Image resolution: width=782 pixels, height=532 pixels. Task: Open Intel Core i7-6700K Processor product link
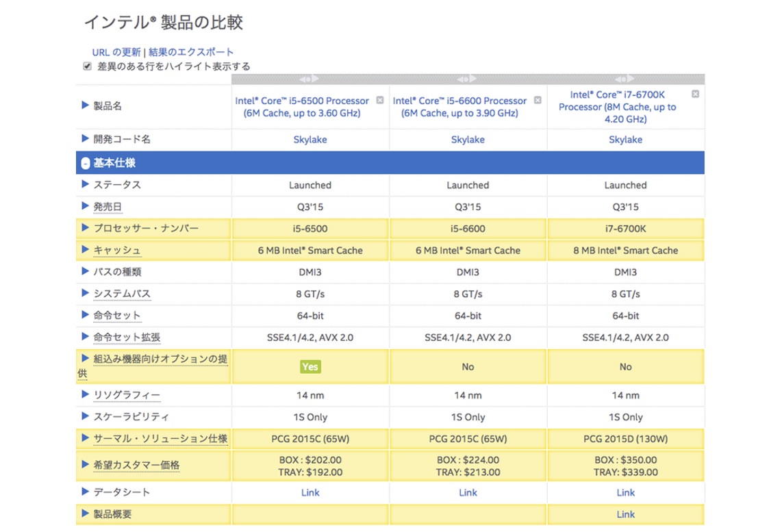pyautogui.click(x=618, y=107)
